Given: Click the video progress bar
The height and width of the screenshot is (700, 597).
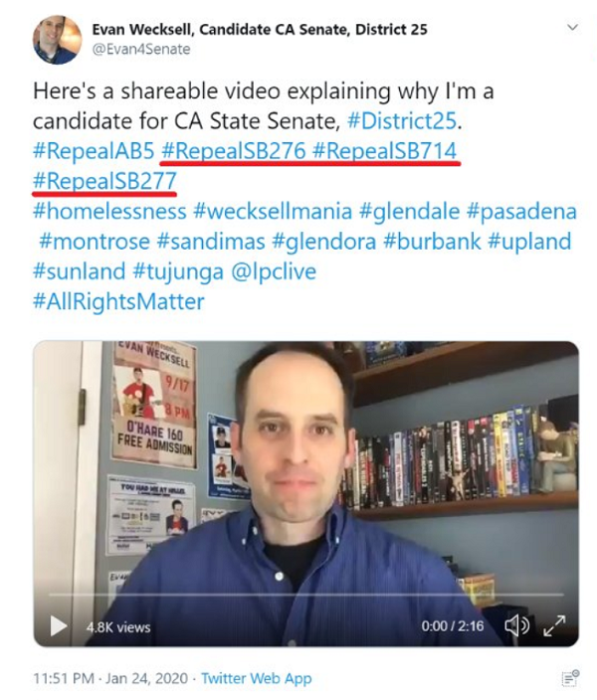Looking at the screenshot, I should point(306,595).
